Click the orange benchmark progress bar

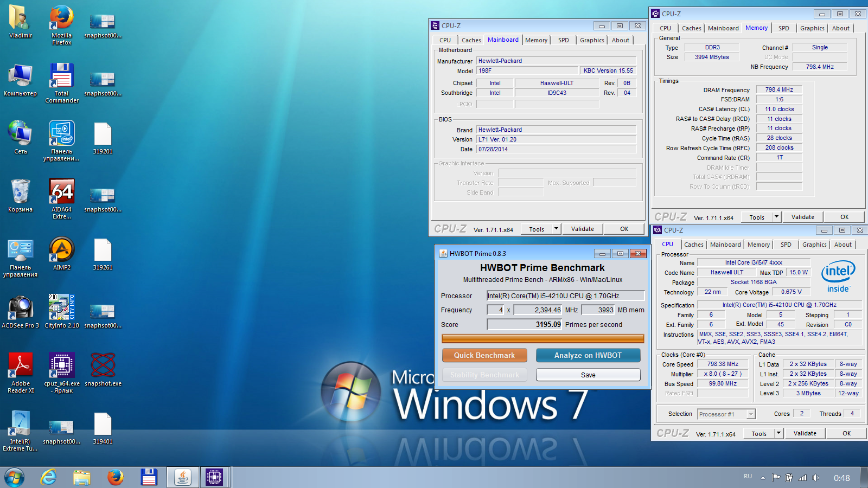pyautogui.click(x=543, y=339)
